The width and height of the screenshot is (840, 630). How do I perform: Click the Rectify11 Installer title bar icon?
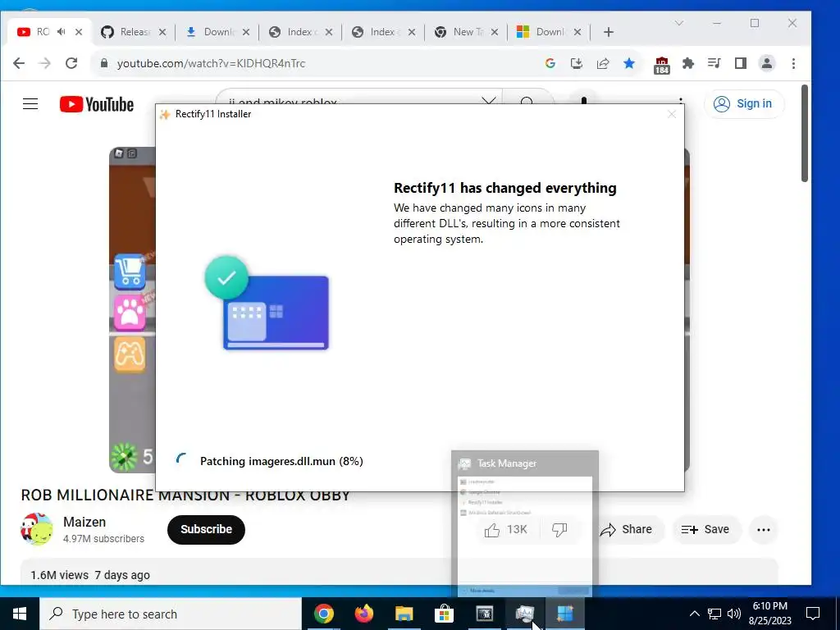(165, 114)
